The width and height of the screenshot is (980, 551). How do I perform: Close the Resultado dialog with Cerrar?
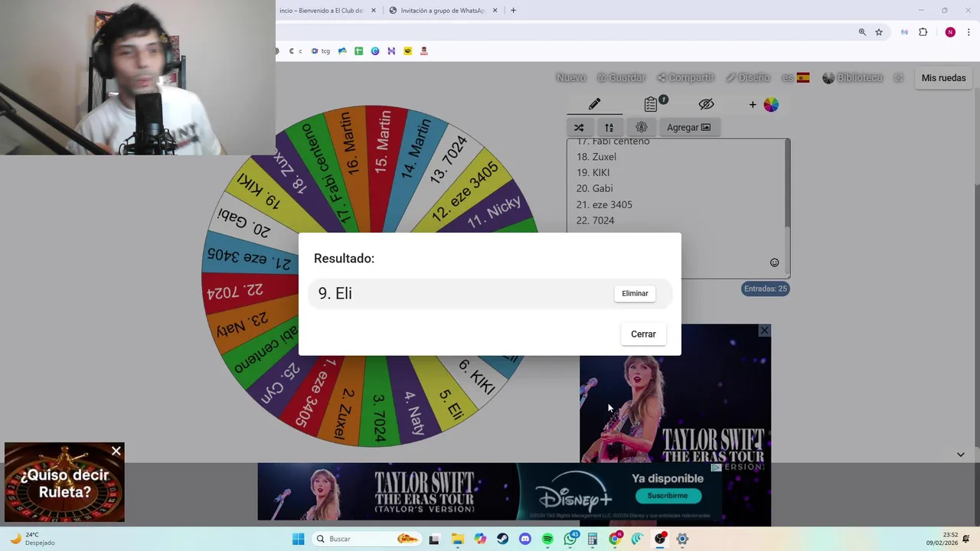(x=643, y=334)
